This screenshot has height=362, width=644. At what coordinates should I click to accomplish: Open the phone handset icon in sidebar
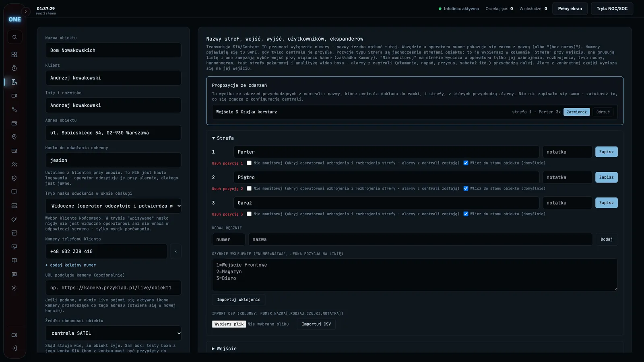(14, 109)
